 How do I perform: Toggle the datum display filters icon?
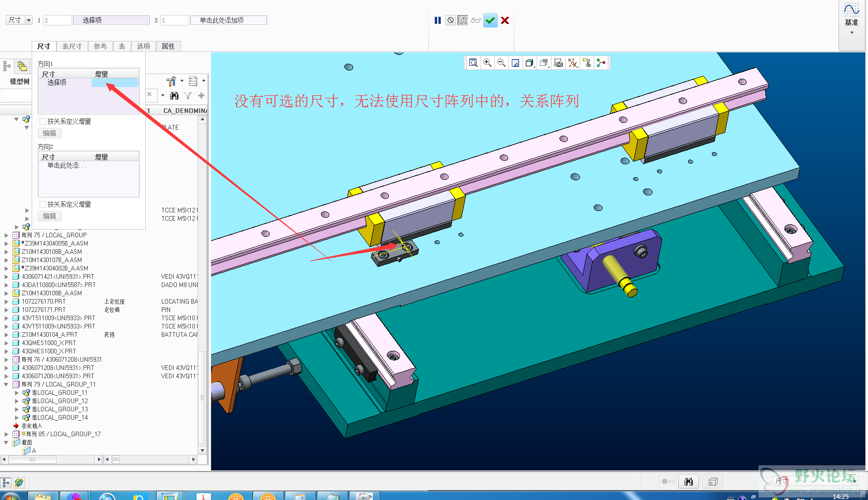(572, 63)
